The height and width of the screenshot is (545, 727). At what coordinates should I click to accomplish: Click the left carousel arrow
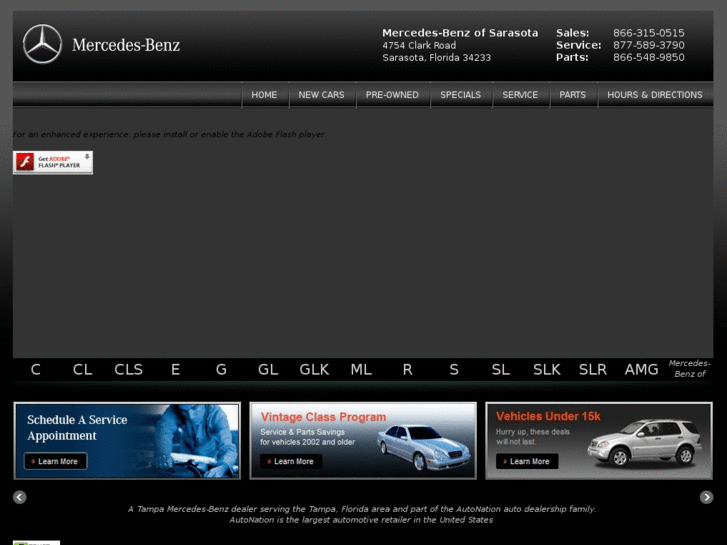point(19,497)
